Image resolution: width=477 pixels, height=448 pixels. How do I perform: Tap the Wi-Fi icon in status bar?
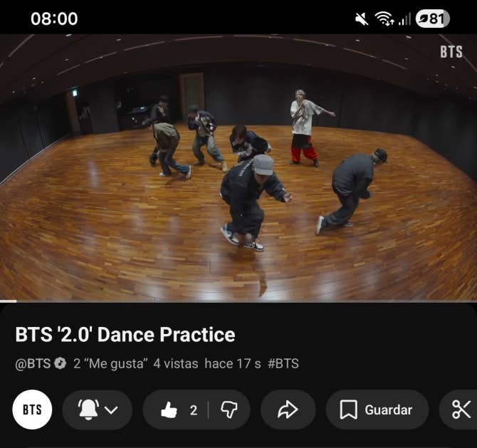[x=384, y=19]
